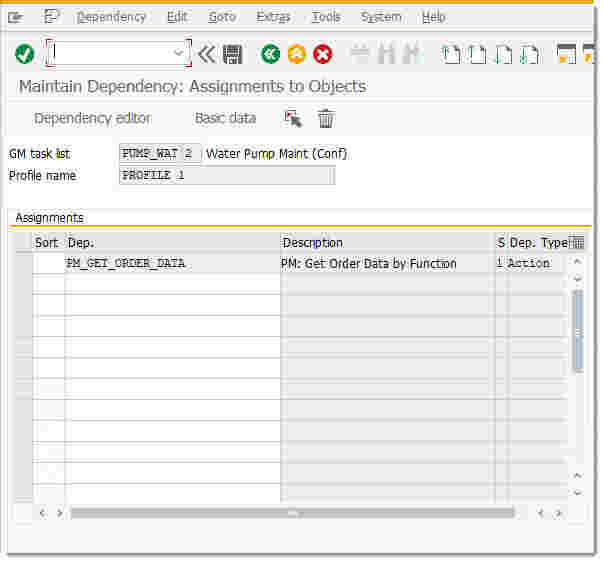Click horizontal scroll right arrow at bottom-left
The width and height of the screenshot is (604, 563).
tap(59, 513)
